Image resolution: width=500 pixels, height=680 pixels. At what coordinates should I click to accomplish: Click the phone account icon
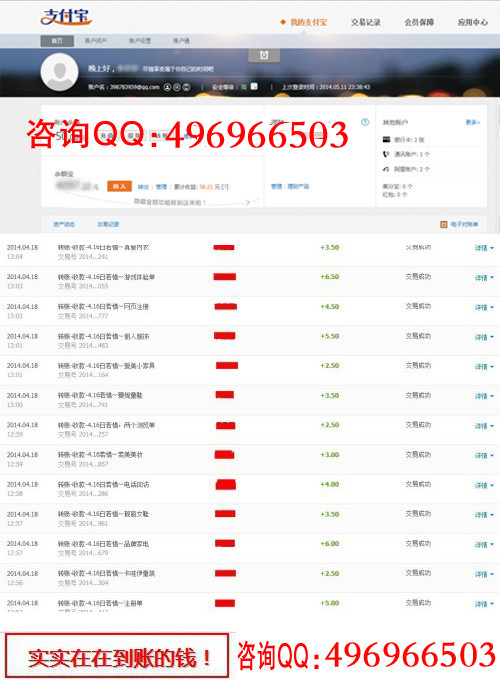click(386, 154)
